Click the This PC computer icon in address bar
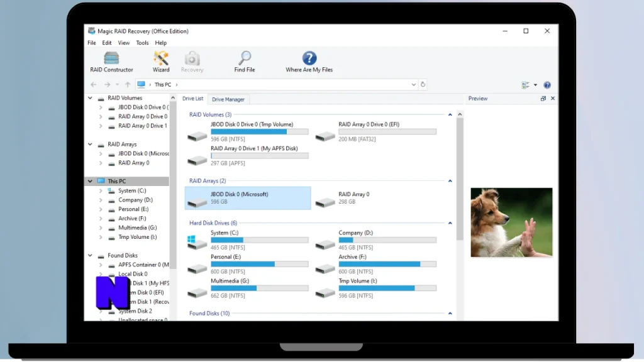 [142, 85]
